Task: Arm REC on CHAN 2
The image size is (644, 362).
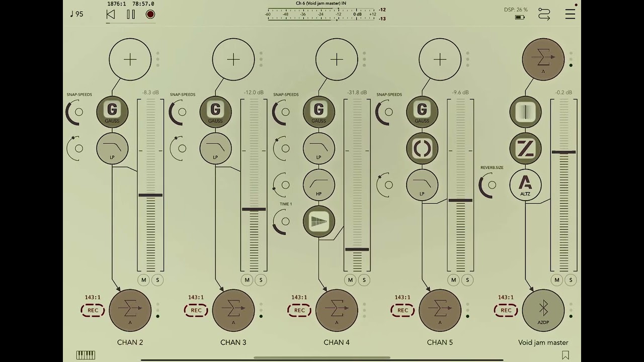Action: click(x=93, y=310)
